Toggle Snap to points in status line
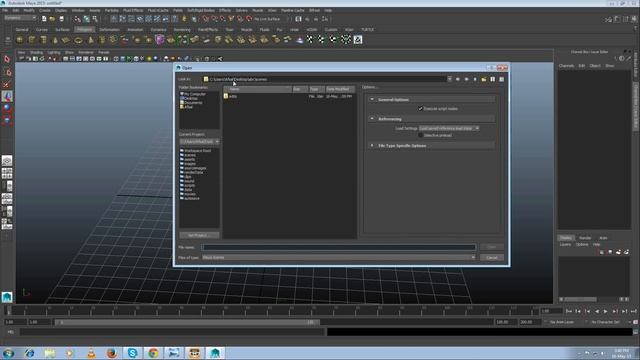Viewport: 640px width, 360px height. pos(222,19)
